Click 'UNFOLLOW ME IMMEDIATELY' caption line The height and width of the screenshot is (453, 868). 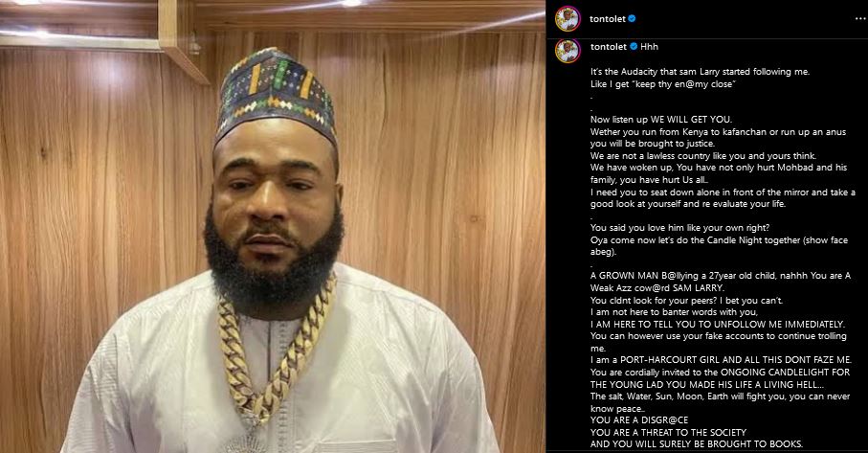point(718,324)
